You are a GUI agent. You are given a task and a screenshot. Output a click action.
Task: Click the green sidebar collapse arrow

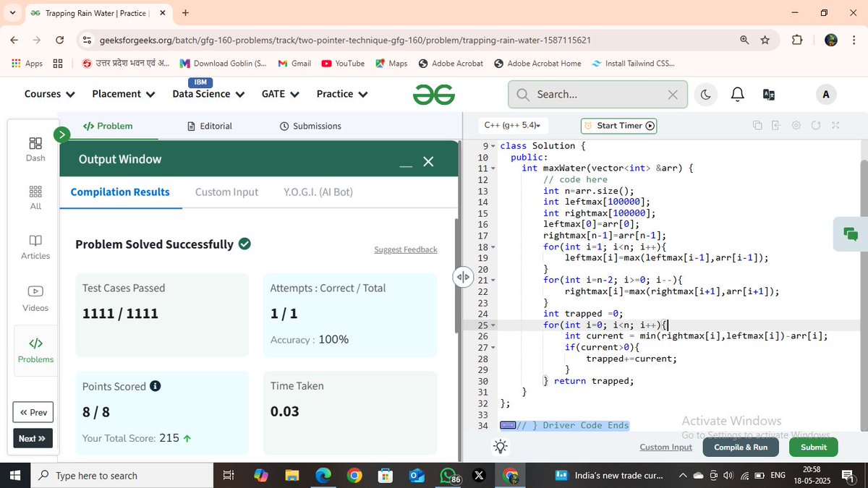point(61,134)
